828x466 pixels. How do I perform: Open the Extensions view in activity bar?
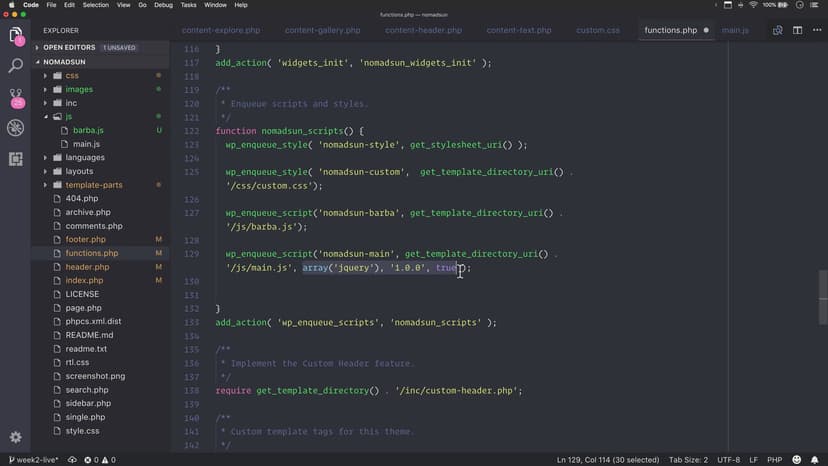click(16, 159)
